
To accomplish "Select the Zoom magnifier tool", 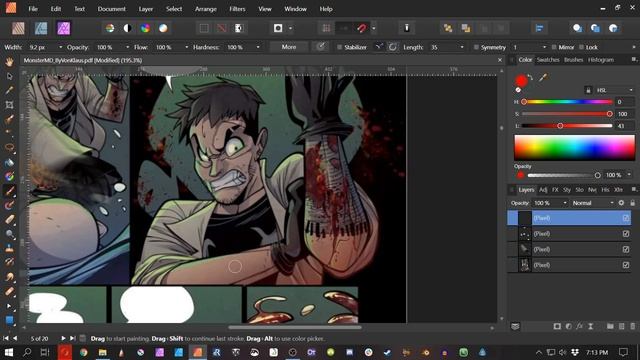I will [x=9, y=234].
